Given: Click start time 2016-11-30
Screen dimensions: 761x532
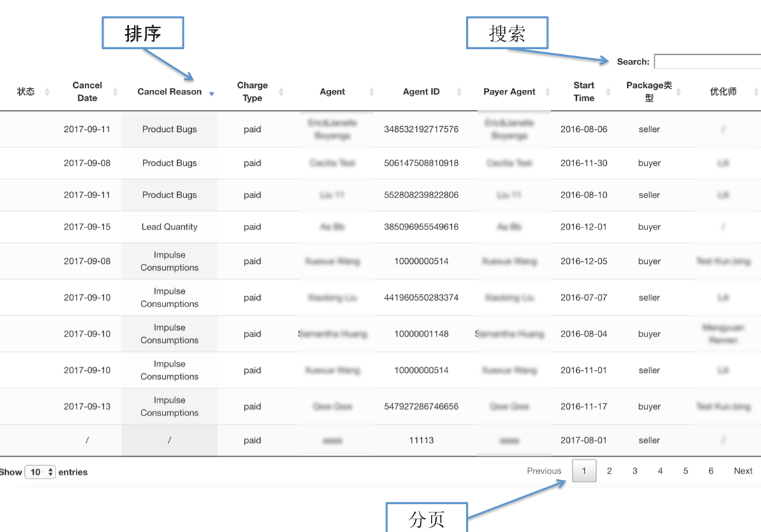Looking at the screenshot, I should coord(584,164).
